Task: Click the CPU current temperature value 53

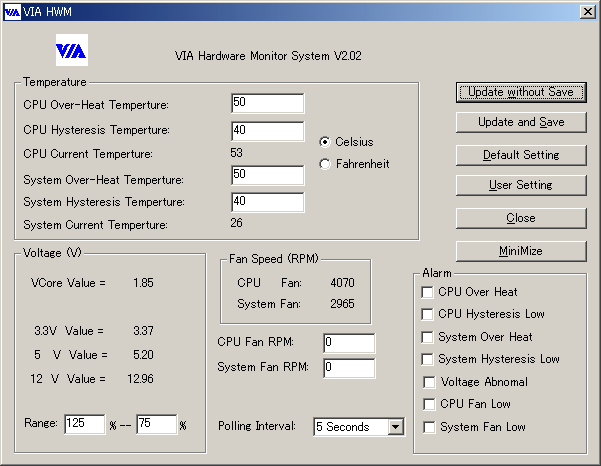Action: pos(236,153)
